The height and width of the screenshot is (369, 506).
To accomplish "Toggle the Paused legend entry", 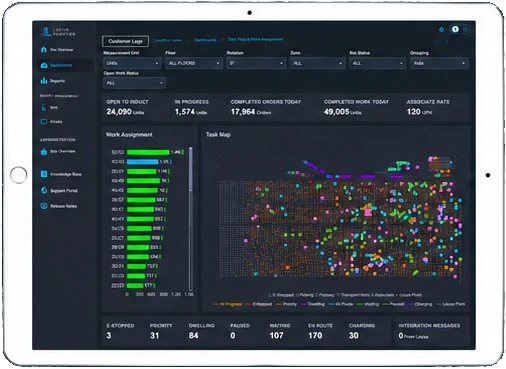I will 393,304.
